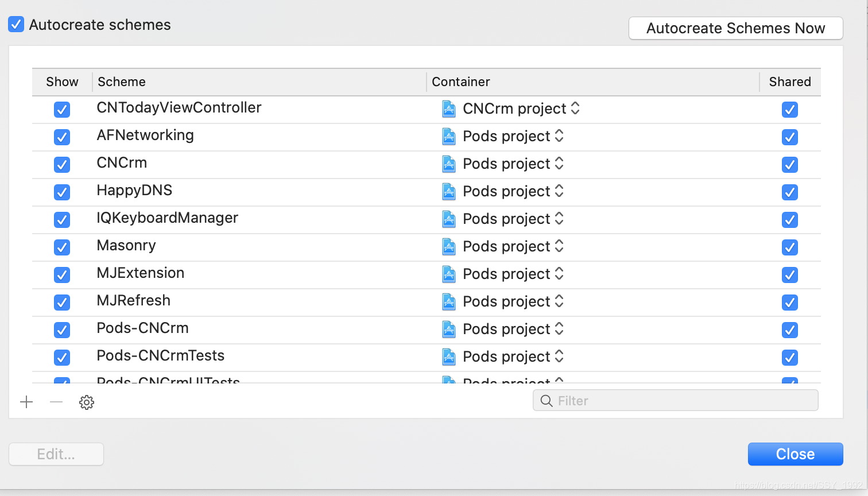The width and height of the screenshot is (868, 496).
Task: Toggle Shared for MJRefresh scheme
Action: click(x=790, y=303)
